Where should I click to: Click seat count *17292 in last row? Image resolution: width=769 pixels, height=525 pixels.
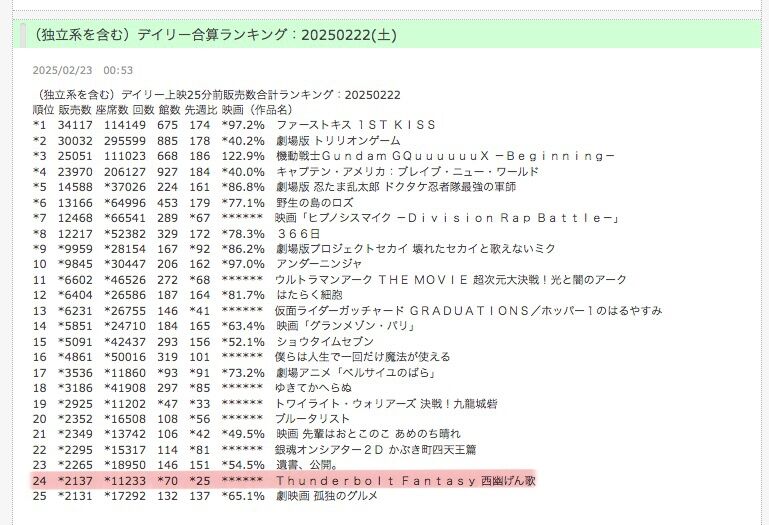click(125, 496)
